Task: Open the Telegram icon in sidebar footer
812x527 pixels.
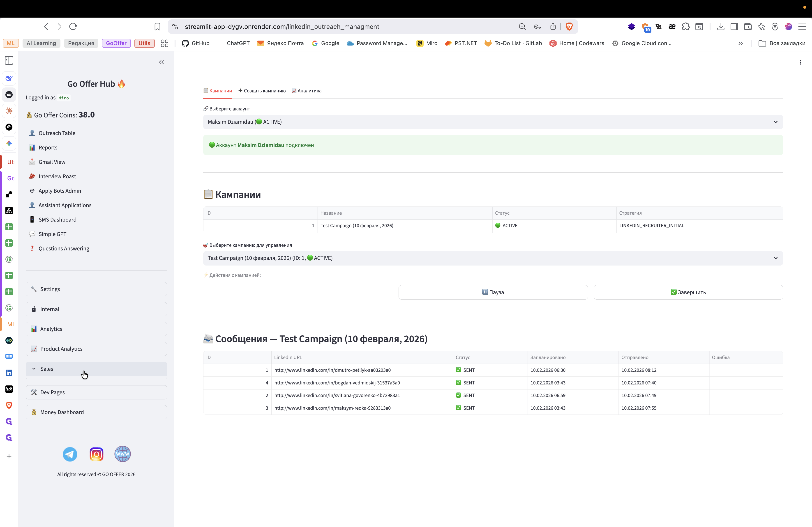Action: pyautogui.click(x=70, y=454)
